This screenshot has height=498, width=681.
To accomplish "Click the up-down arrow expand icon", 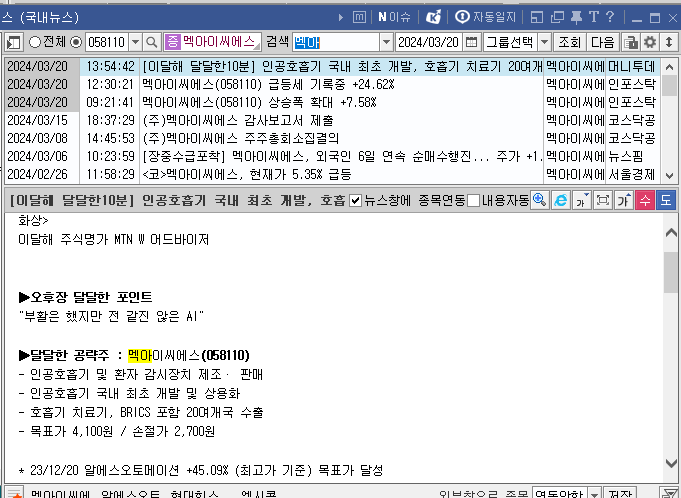I will click(669, 43).
